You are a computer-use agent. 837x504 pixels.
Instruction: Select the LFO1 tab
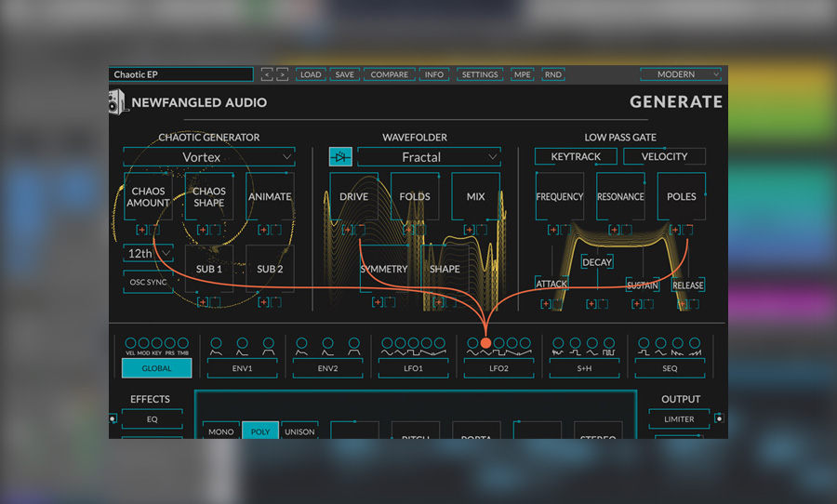413,368
